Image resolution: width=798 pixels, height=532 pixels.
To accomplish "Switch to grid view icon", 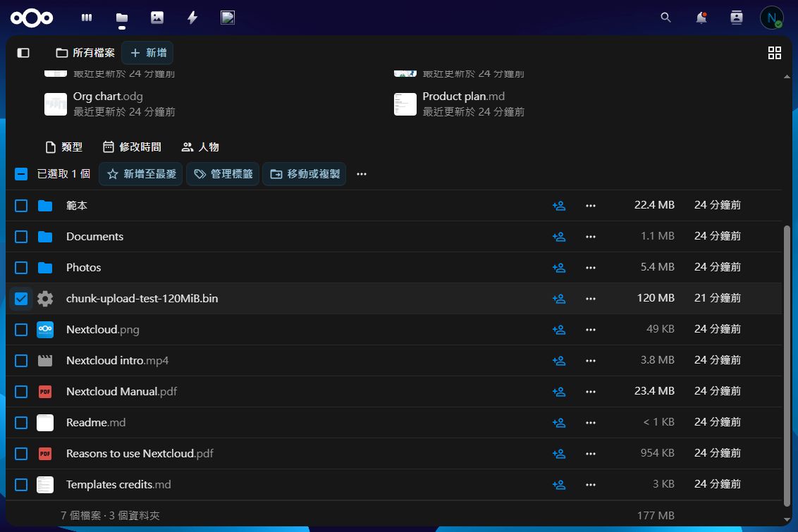I will pyautogui.click(x=774, y=53).
